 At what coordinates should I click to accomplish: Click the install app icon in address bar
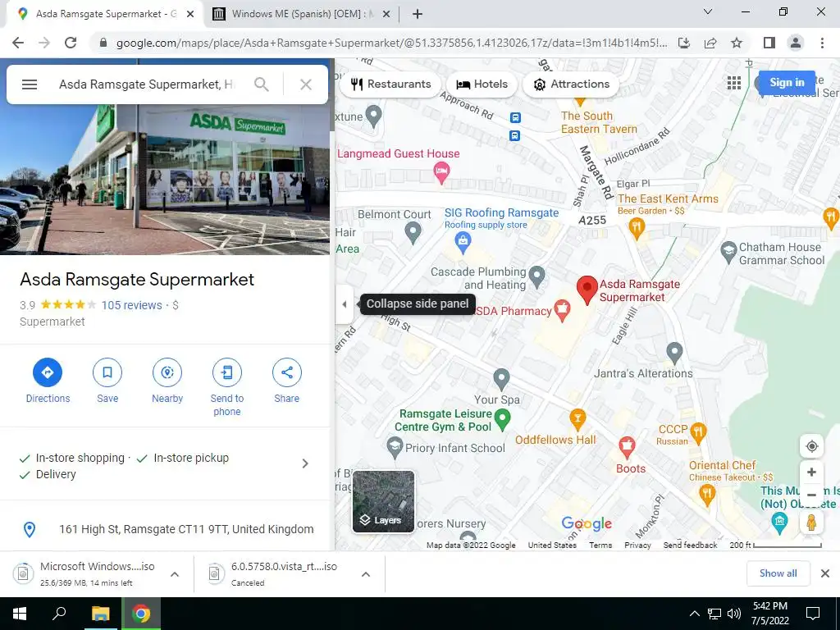tap(684, 43)
